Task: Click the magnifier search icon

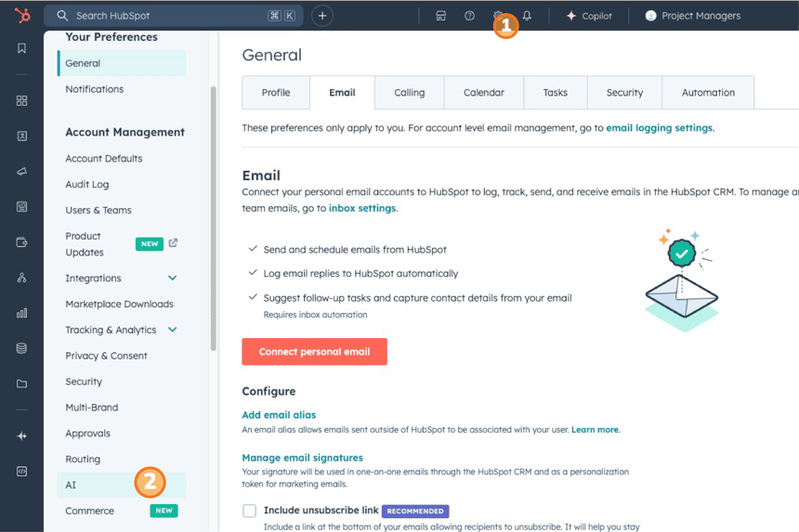Action: [x=62, y=16]
